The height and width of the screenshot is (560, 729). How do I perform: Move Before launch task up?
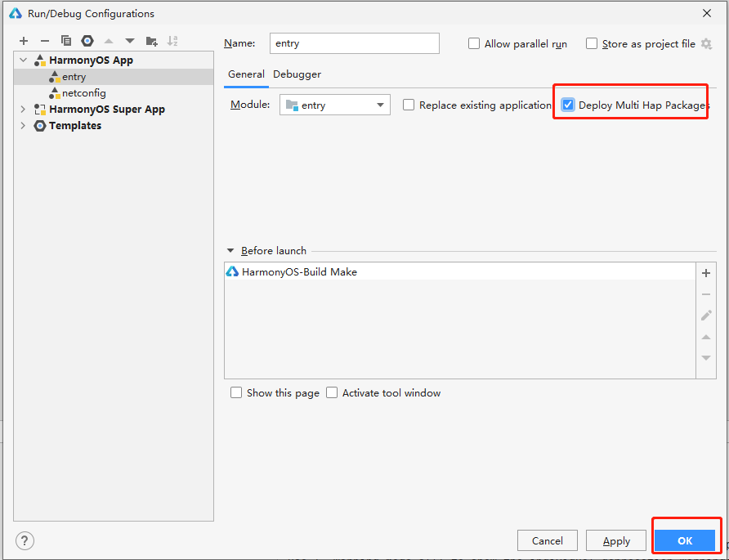click(706, 337)
